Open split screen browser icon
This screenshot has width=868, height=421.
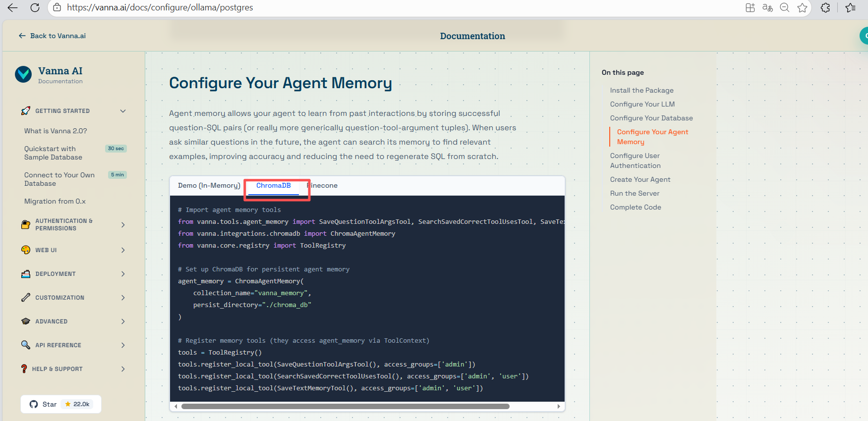(750, 7)
